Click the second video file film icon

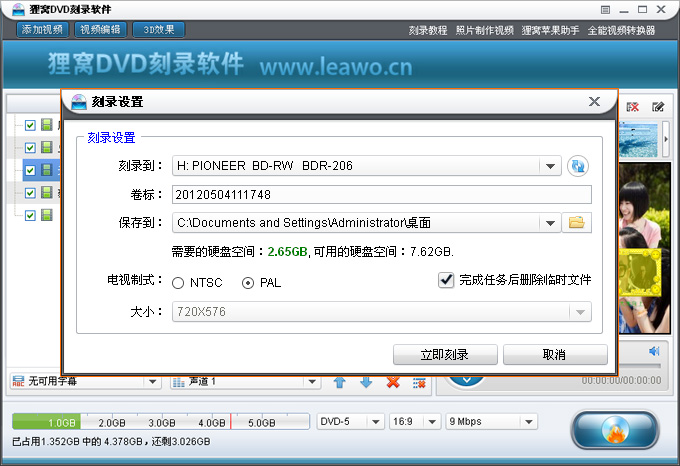(47, 147)
